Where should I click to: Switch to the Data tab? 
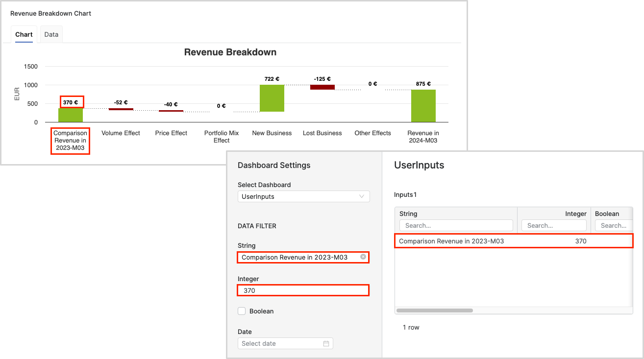[51, 34]
